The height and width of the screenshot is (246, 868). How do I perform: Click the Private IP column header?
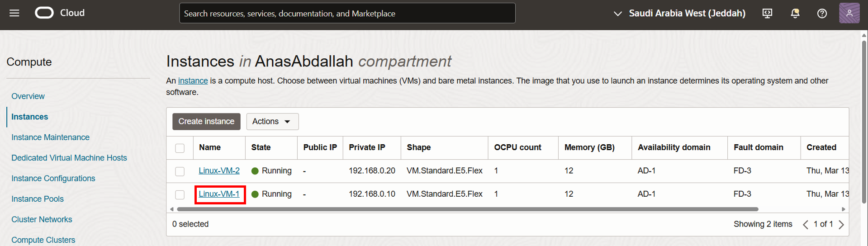[367, 147]
